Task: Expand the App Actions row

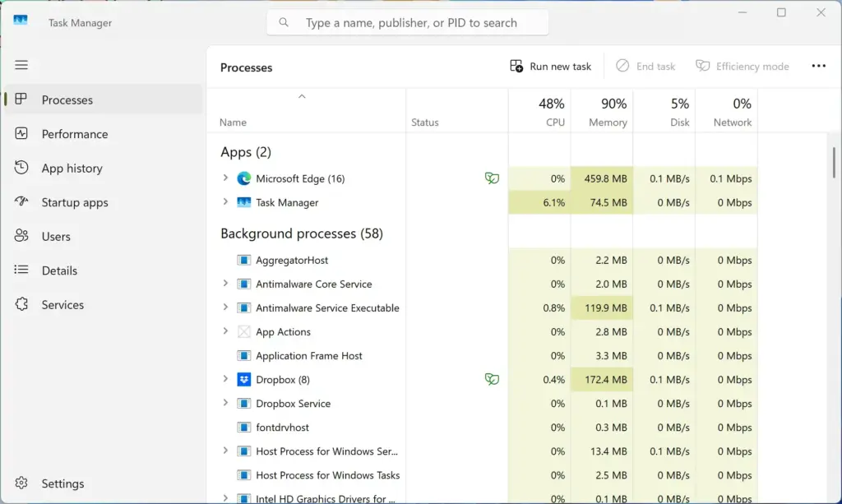Action: tap(225, 331)
